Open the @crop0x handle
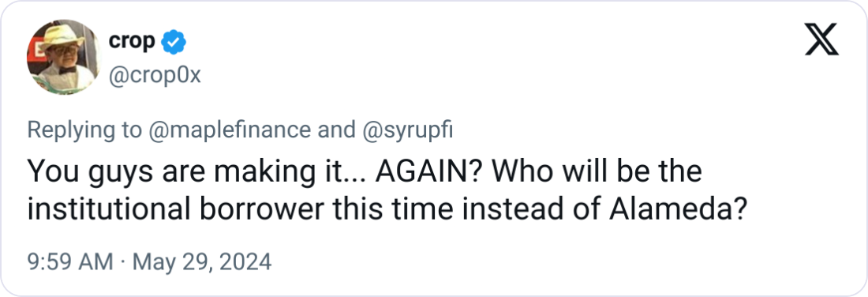Screen dimensions: 868x297 (x=155, y=75)
